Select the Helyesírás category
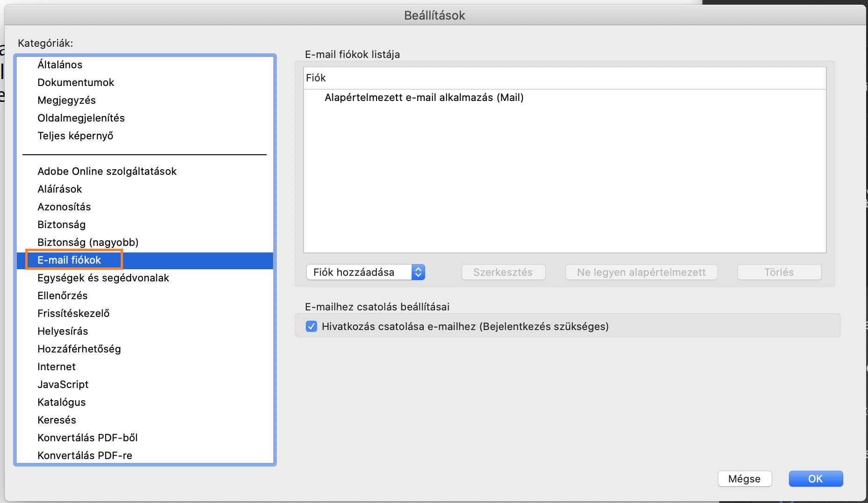 click(x=145, y=331)
